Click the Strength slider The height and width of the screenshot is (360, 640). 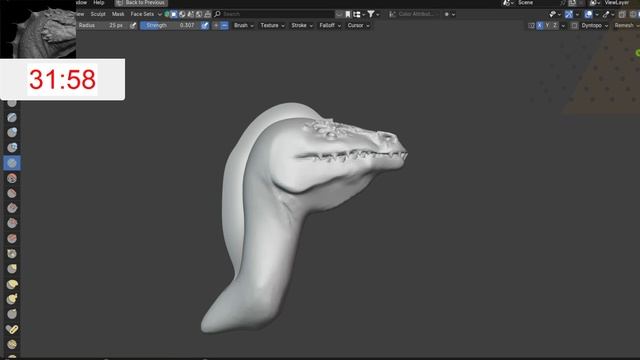tap(170, 25)
